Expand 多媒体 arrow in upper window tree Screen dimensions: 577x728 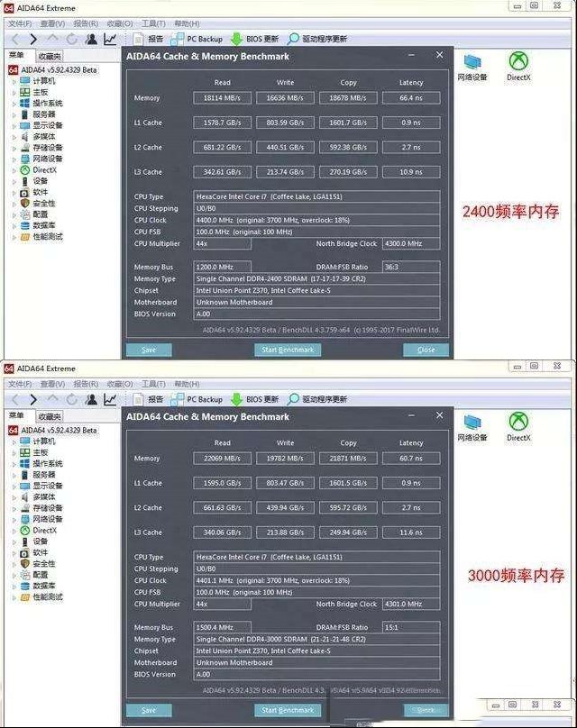[x=14, y=137]
